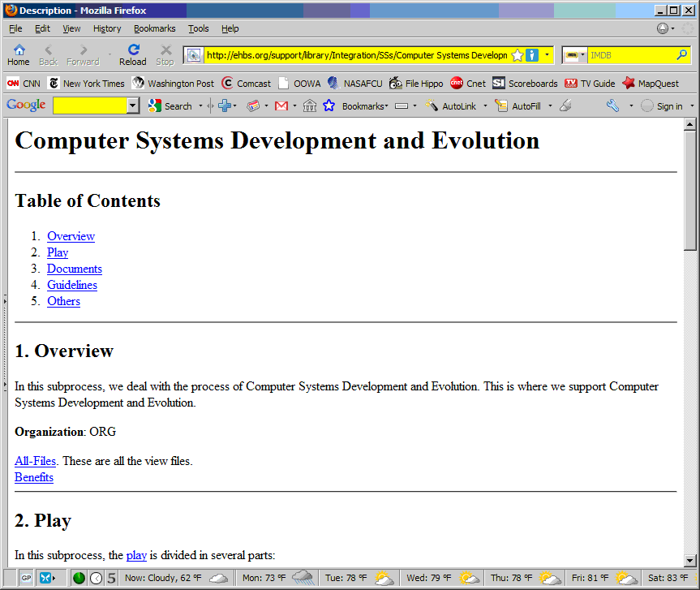Follow the Others contents link
This screenshot has width=700, height=590.
click(x=63, y=301)
